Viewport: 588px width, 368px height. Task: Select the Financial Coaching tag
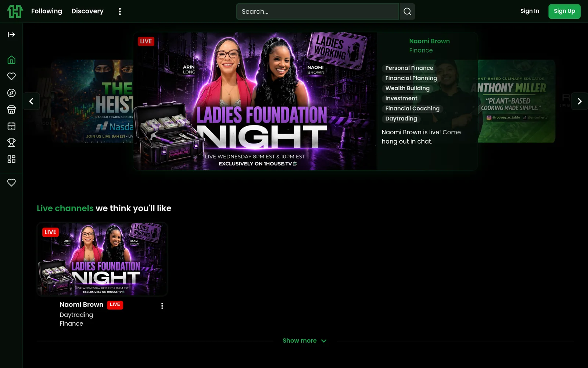coord(412,109)
